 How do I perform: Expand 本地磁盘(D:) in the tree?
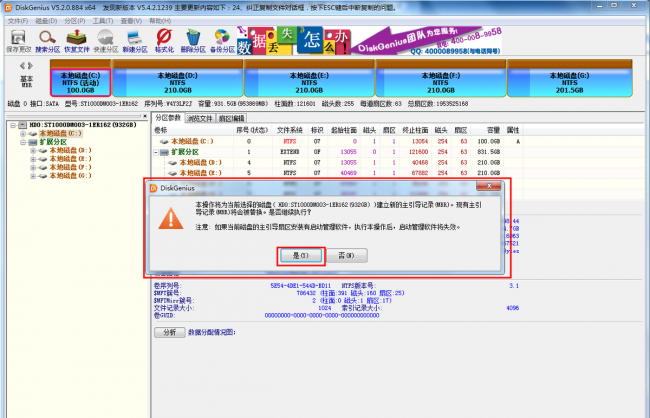click(33, 151)
